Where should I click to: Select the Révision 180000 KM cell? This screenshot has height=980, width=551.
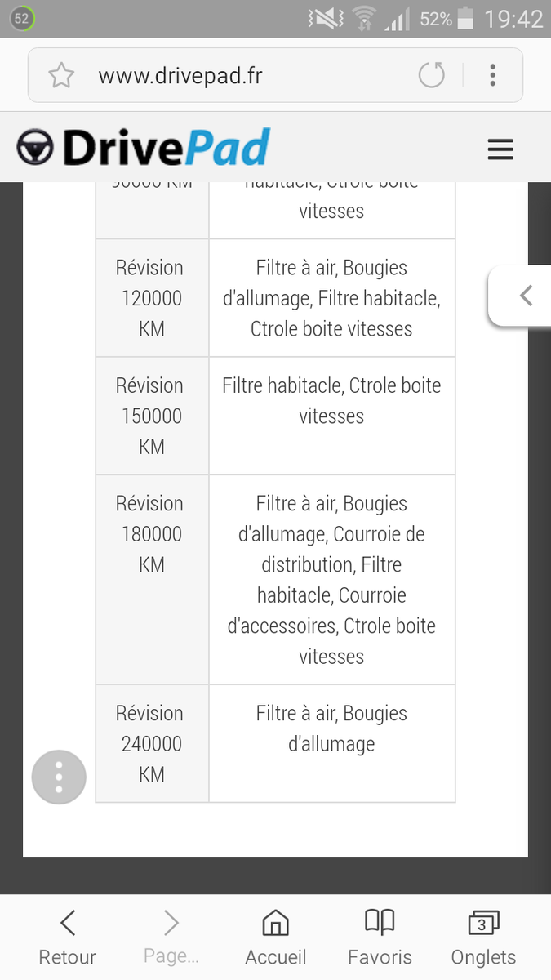click(x=152, y=534)
